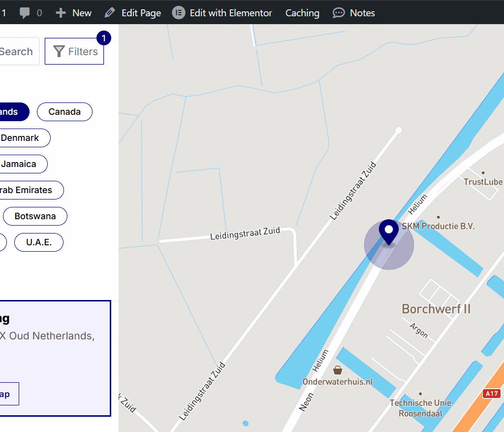Toggle the Canada country filter
Image resolution: width=504 pixels, height=432 pixels.
tap(64, 112)
